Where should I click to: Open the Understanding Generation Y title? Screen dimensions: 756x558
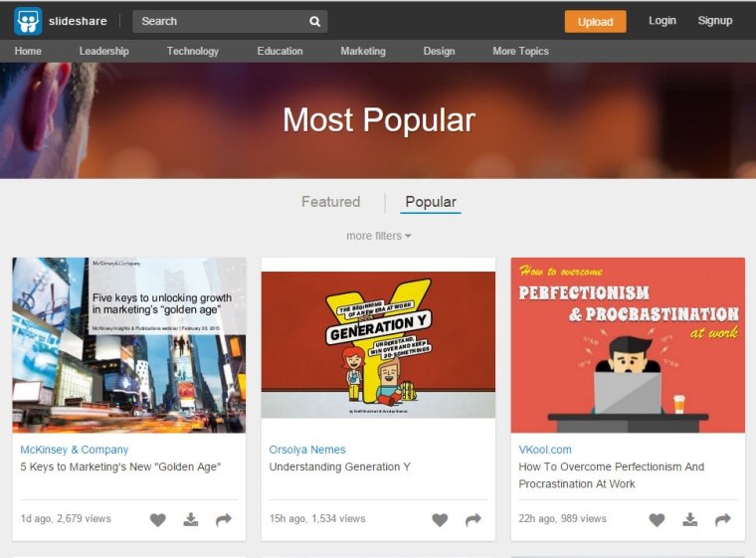coord(340,466)
